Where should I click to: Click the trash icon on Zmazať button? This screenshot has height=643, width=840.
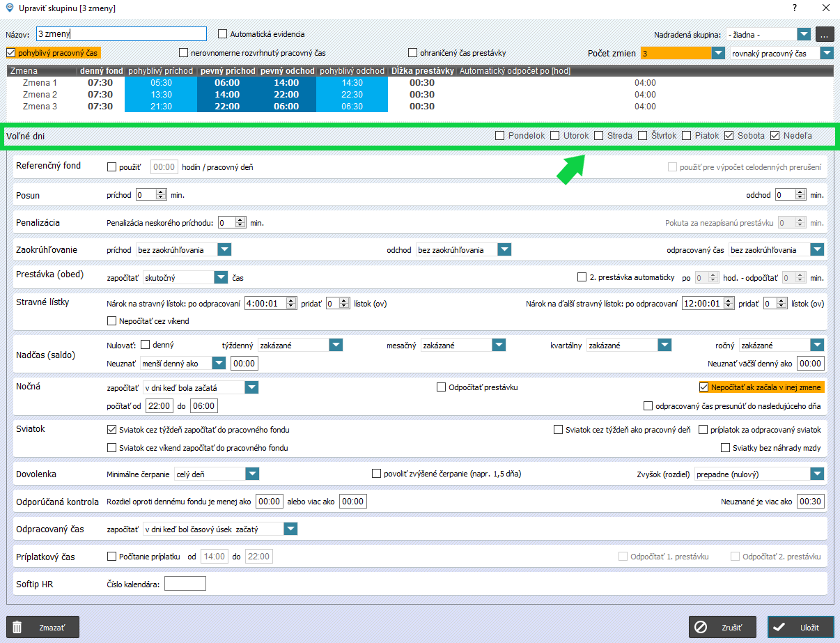click(x=17, y=627)
